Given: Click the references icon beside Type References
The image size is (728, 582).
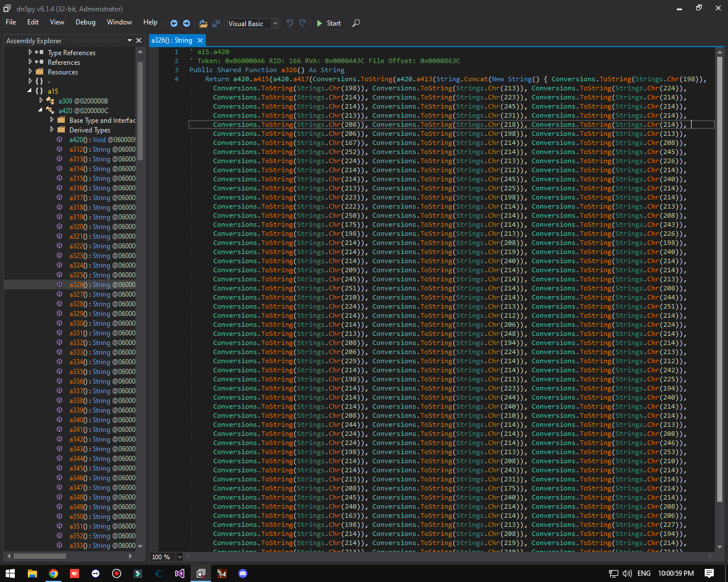Looking at the screenshot, I should coord(39,52).
